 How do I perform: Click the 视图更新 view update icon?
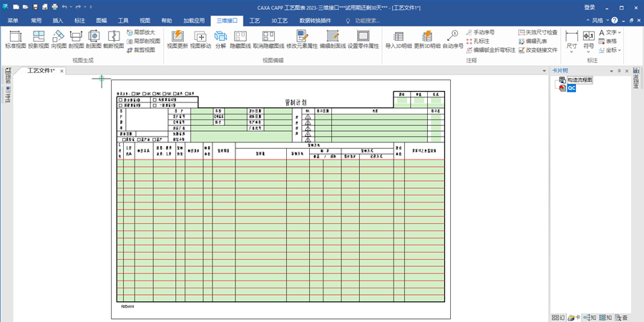click(177, 40)
